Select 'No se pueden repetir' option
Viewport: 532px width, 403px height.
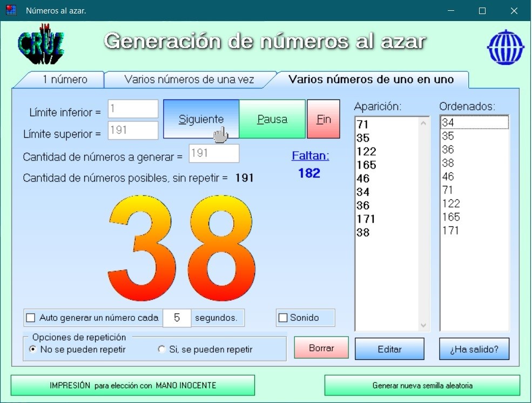click(x=33, y=350)
